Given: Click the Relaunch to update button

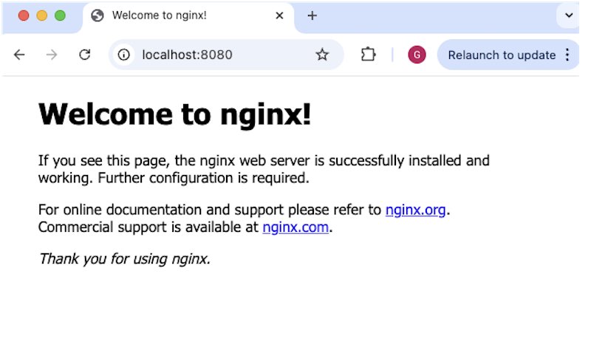Looking at the screenshot, I should (502, 55).
